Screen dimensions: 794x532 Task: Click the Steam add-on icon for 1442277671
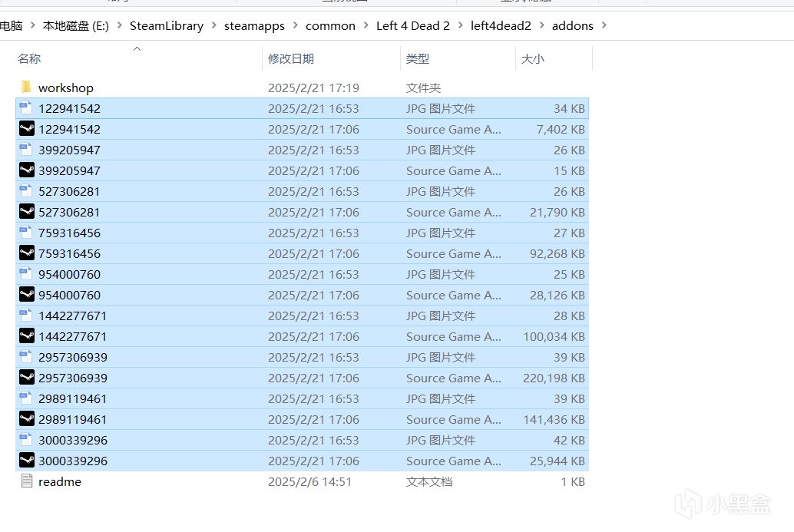27,336
